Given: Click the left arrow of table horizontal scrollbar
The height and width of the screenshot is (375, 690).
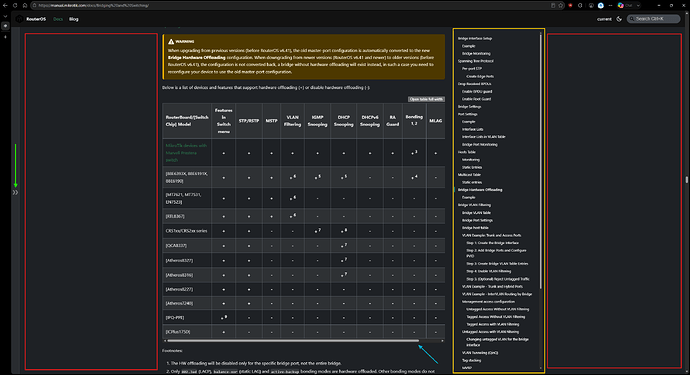Looking at the screenshot, I should (165, 341).
